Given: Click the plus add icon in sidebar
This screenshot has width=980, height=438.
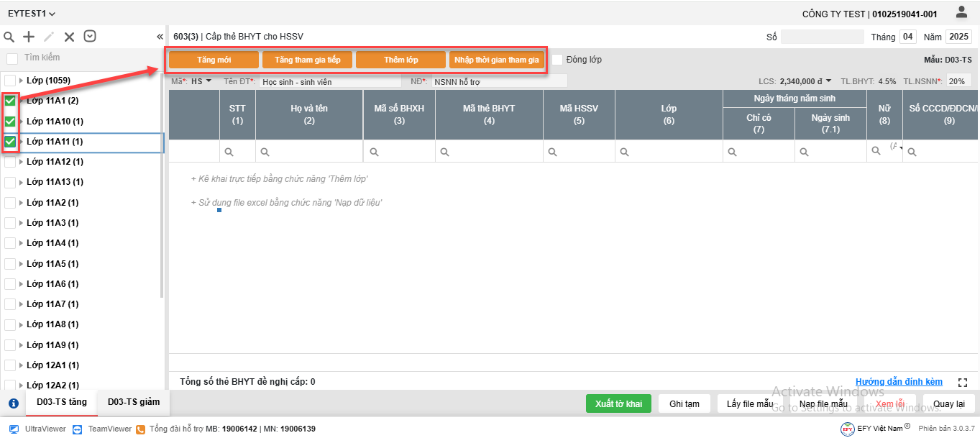Looking at the screenshot, I should (29, 37).
